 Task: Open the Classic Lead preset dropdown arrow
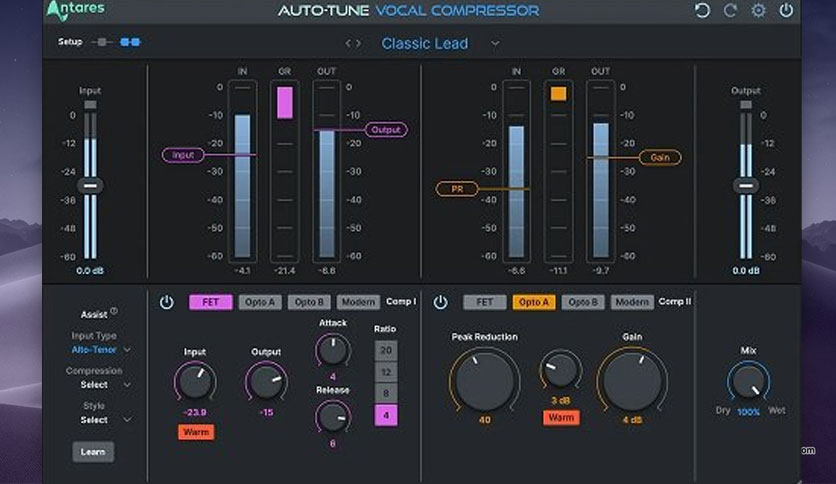pos(495,44)
